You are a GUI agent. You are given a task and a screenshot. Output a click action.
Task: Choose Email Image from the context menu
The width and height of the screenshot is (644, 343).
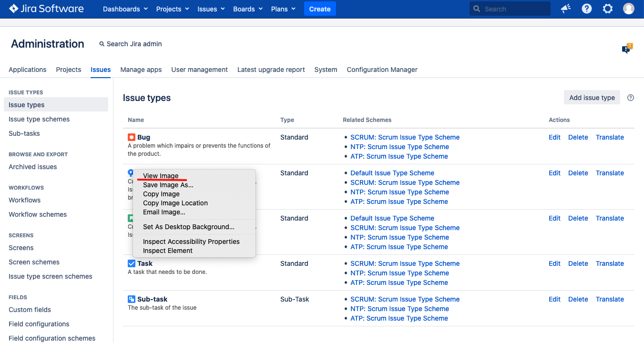pos(194,212)
